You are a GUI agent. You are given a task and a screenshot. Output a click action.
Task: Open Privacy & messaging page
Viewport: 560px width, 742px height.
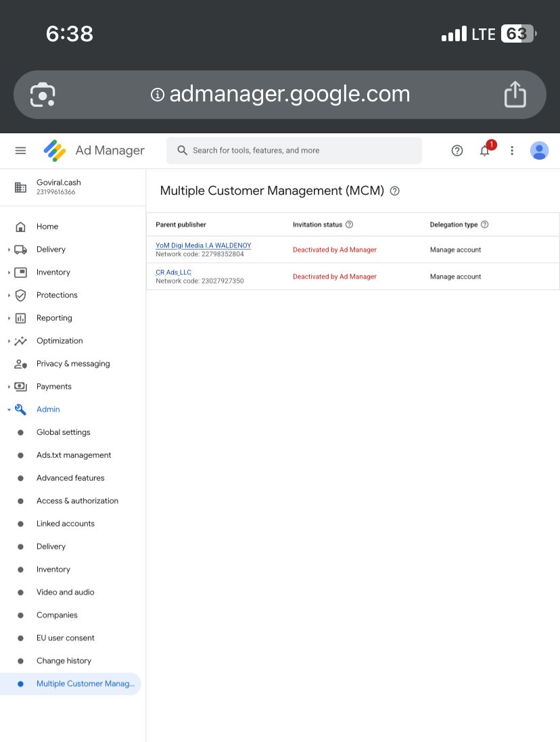[x=73, y=364]
